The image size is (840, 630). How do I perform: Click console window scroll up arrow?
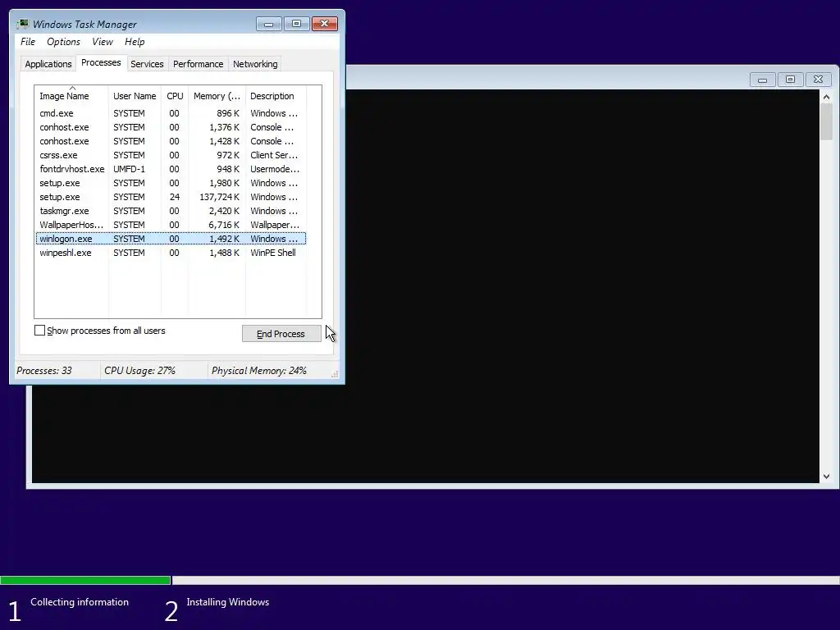click(x=826, y=97)
